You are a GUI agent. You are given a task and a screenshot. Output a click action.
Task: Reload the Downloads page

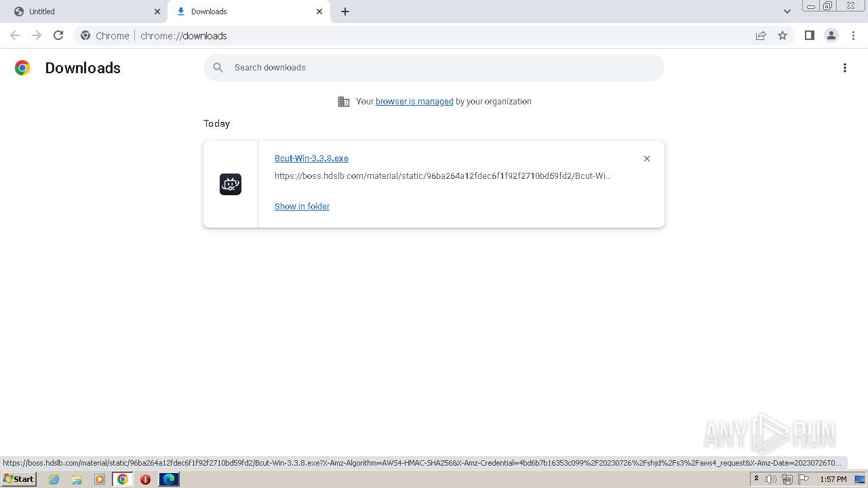click(x=58, y=35)
